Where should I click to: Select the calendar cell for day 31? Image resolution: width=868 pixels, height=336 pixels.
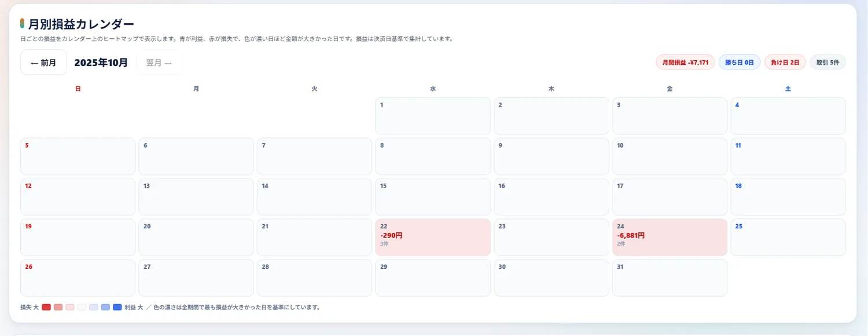(x=670, y=278)
